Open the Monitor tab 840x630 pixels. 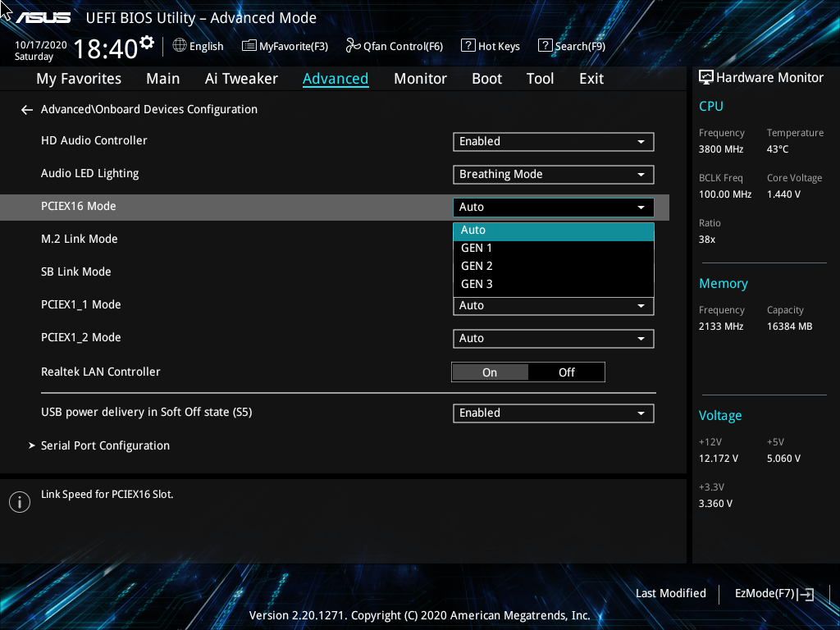pos(420,79)
